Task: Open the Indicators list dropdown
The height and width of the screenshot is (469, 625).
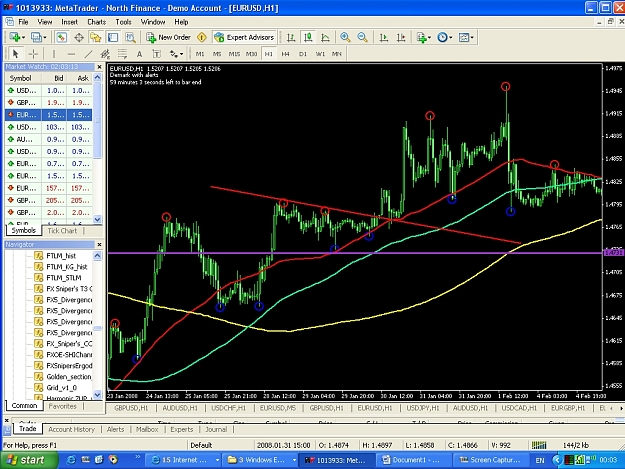Action: tap(429, 37)
